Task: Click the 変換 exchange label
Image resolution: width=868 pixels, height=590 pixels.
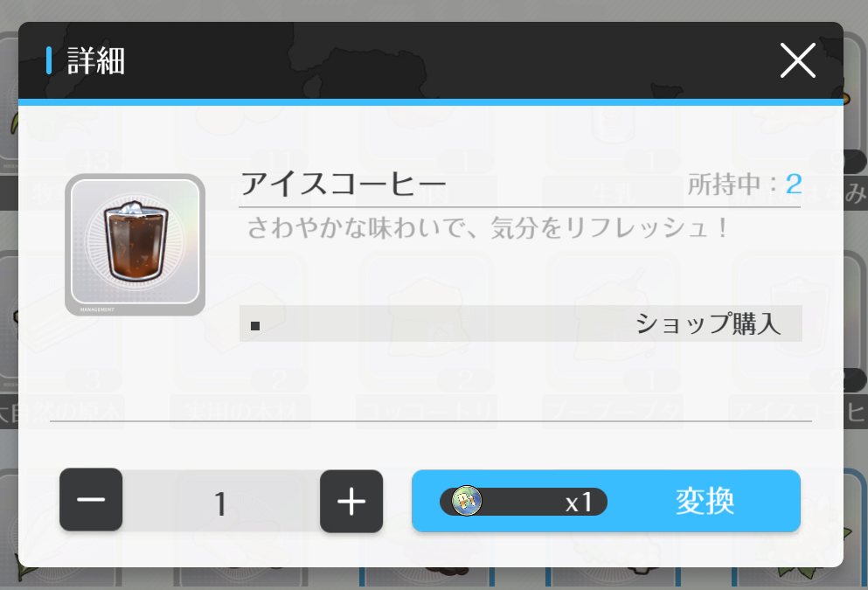Action: [x=705, y=501]
